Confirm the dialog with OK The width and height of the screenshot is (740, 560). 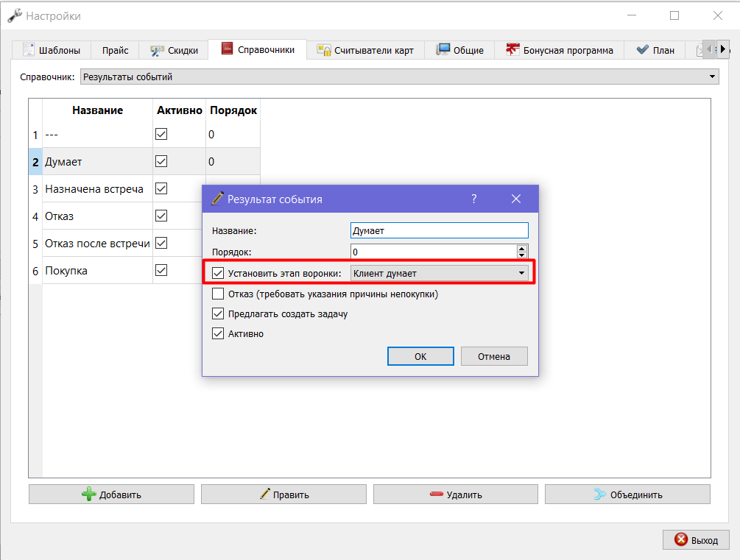coord(420,356)
